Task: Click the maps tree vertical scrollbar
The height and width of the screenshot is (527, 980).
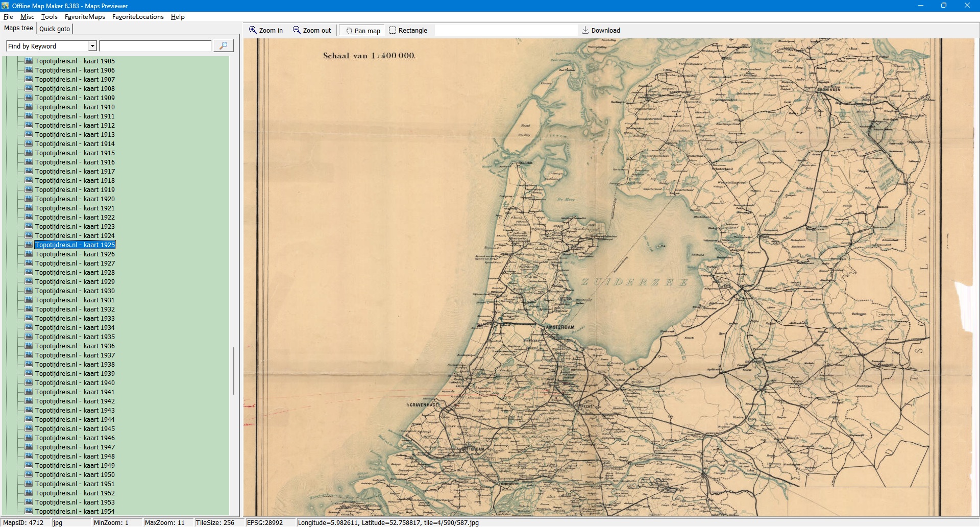Action: click(x=234, y=370)
